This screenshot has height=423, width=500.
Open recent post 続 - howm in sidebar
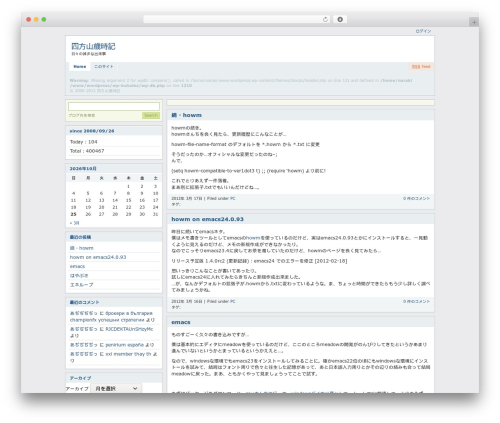pos(82,248)
